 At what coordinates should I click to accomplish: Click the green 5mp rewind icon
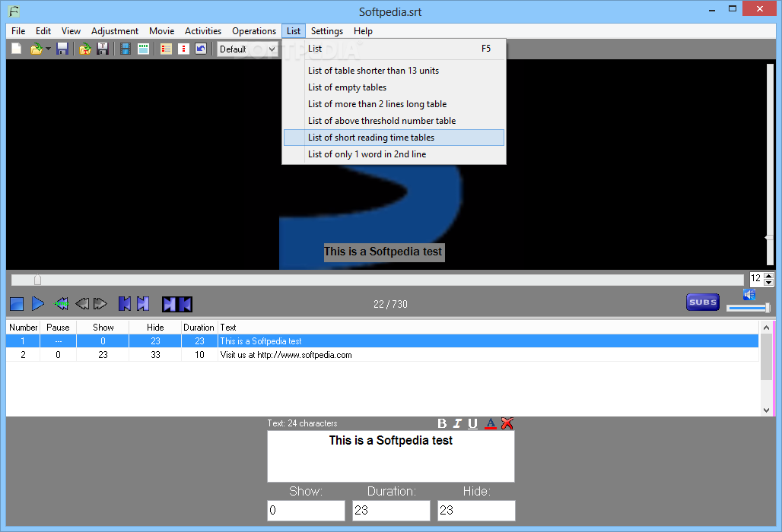pos(62,303)
